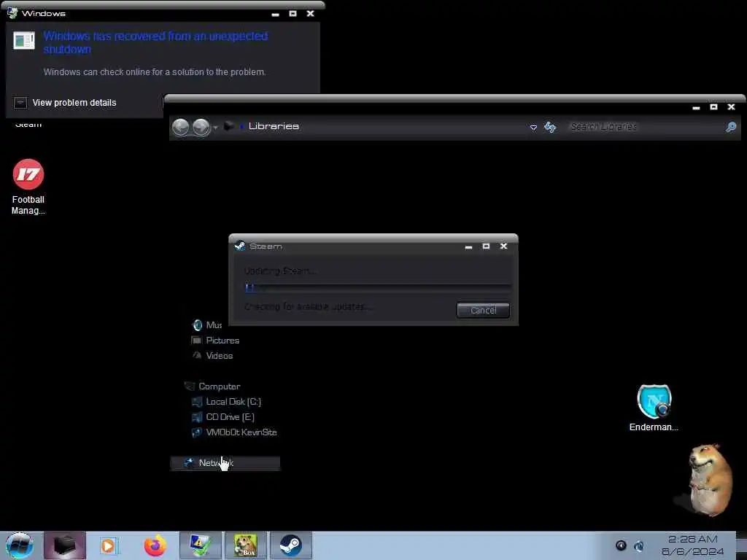
Task: Launch Firefox from the taskbar
Action: tap(155, 545)
